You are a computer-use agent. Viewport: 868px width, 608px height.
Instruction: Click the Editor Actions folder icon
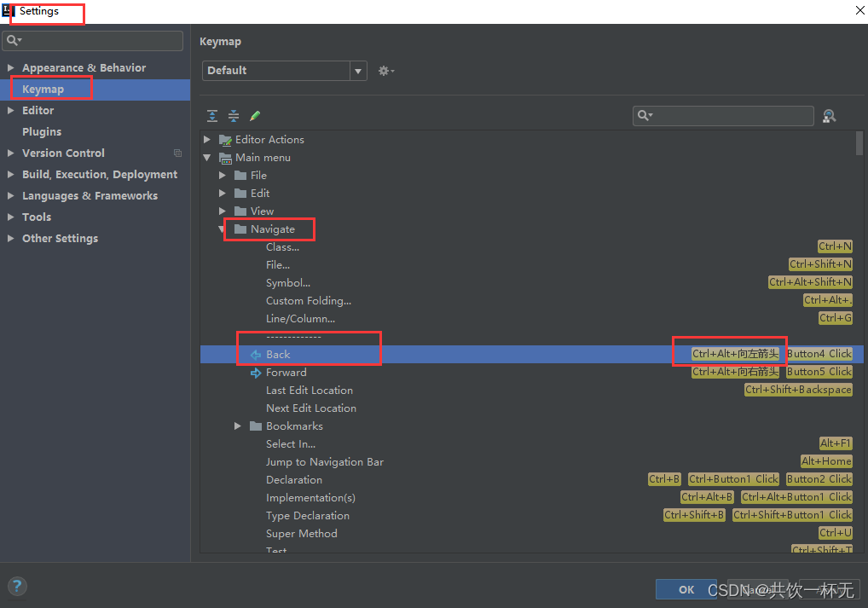click(225, 140)
